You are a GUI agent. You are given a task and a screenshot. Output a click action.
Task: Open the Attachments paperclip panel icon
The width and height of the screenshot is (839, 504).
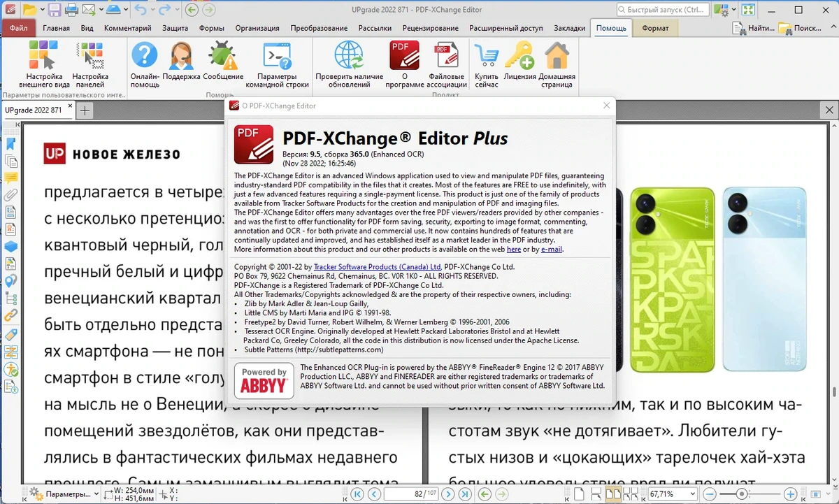click(x=10, y=195)
